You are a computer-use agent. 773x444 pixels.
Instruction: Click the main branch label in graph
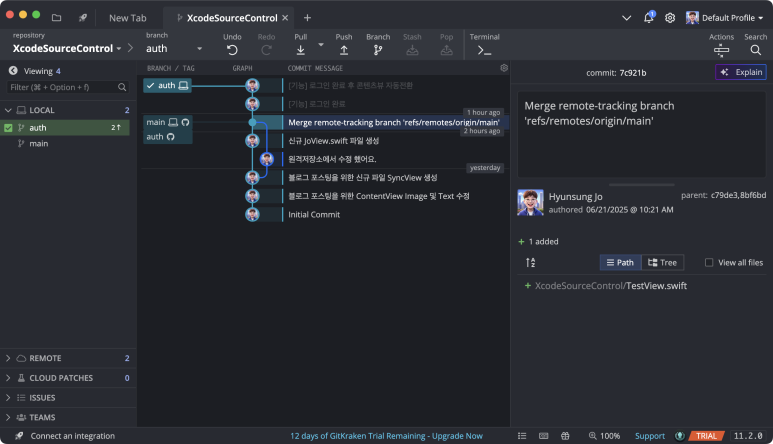pos(168,122)
